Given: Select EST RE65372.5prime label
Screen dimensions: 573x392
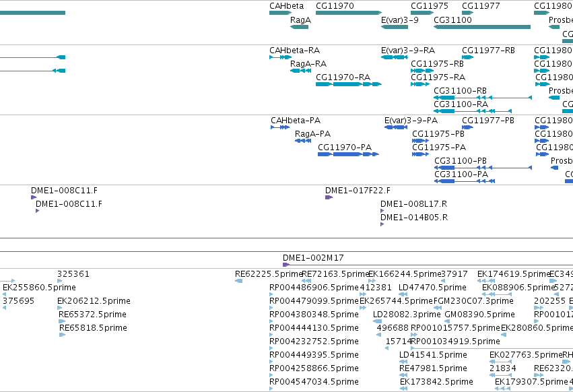Looking at the screenshot, I should tap(92, 315).
